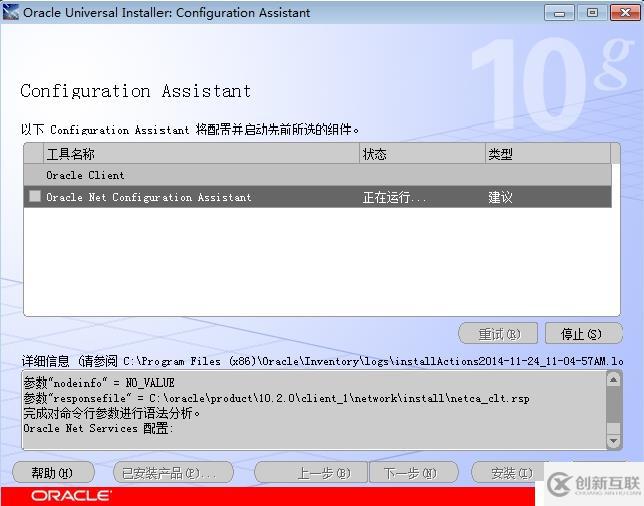
Task: Click the 建议 type cell
Action: [500, 198]
